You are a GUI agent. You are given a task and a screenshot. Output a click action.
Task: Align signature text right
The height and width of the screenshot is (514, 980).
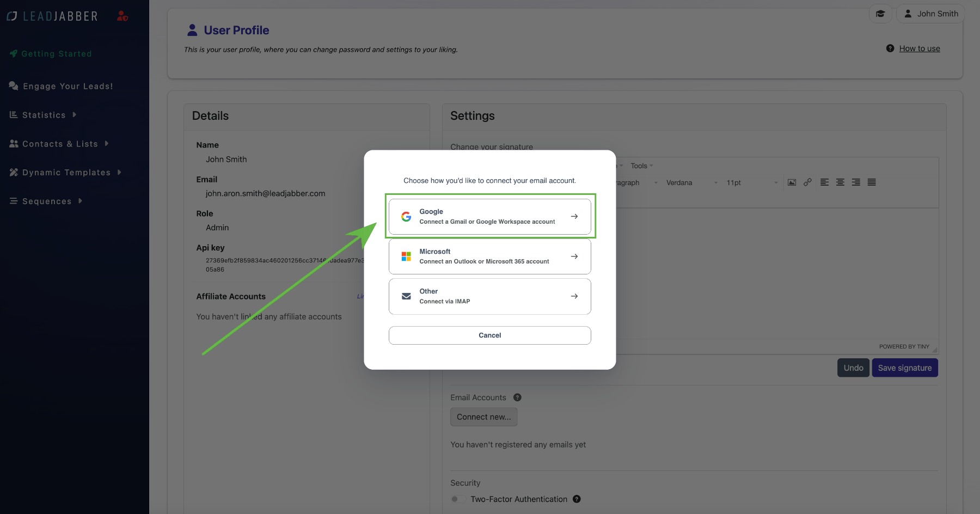click(x=856, y=182)
